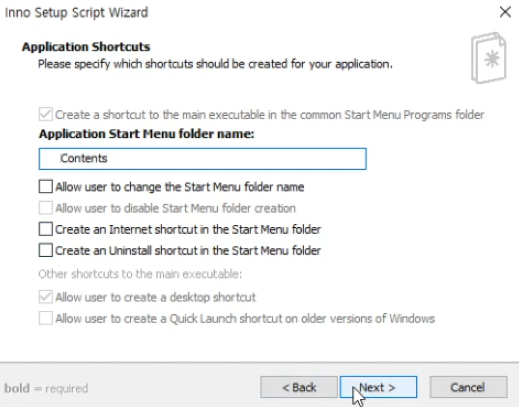Go back with the Back button
This screenshot has width=519, height=408.
(x=299, y=387)
